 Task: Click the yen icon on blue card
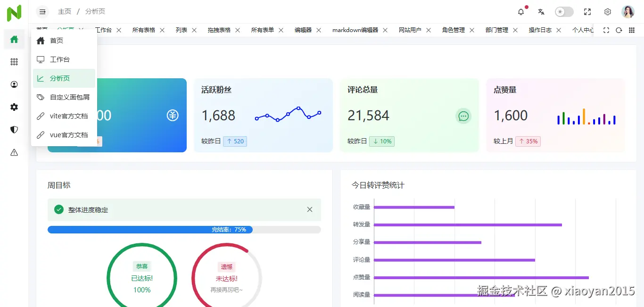click(x=173, y=115)
